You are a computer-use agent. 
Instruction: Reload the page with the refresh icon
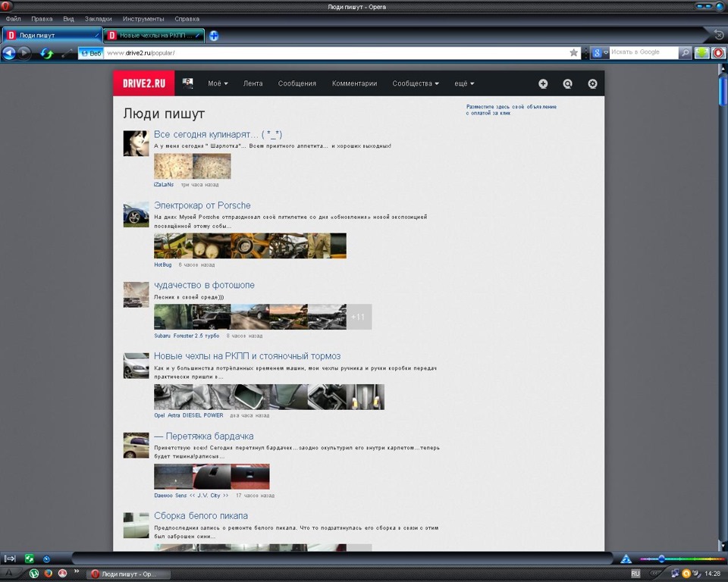click(46, 53)
